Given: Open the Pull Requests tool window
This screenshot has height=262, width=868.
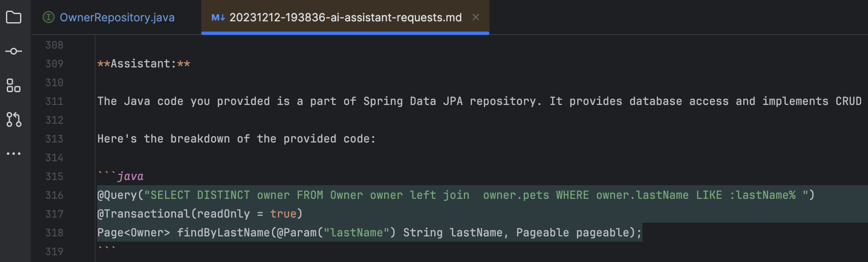Looking at the screenshot, I should tap(14, 119).
